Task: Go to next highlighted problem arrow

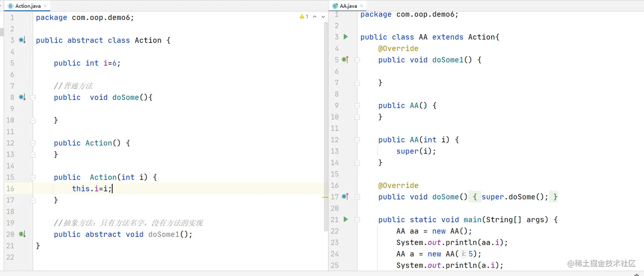Action: [323, 17]
